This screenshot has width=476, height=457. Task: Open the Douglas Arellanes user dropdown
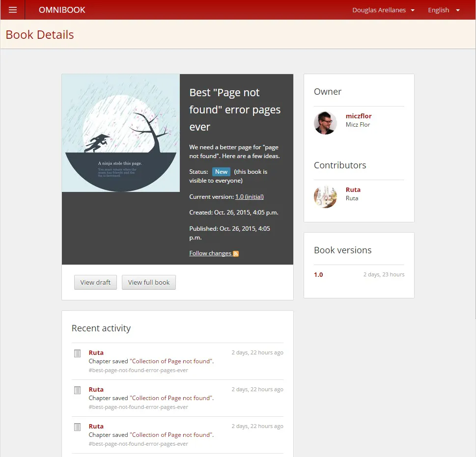pyautogui.click(x=383, y=10)
